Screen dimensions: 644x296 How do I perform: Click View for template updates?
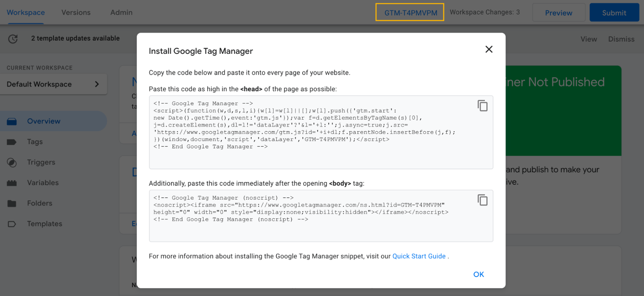pyautogui.click(x=589, y=39)
